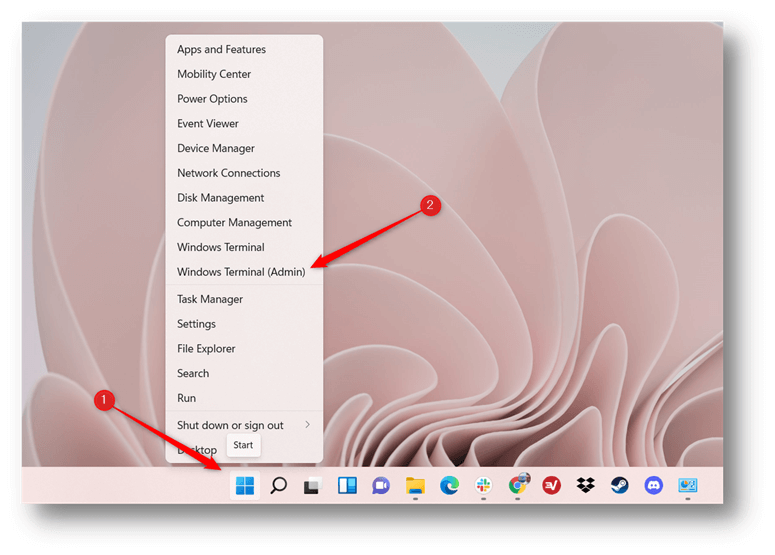Open File Explorer folder icon on taskbar

[415, 485]
